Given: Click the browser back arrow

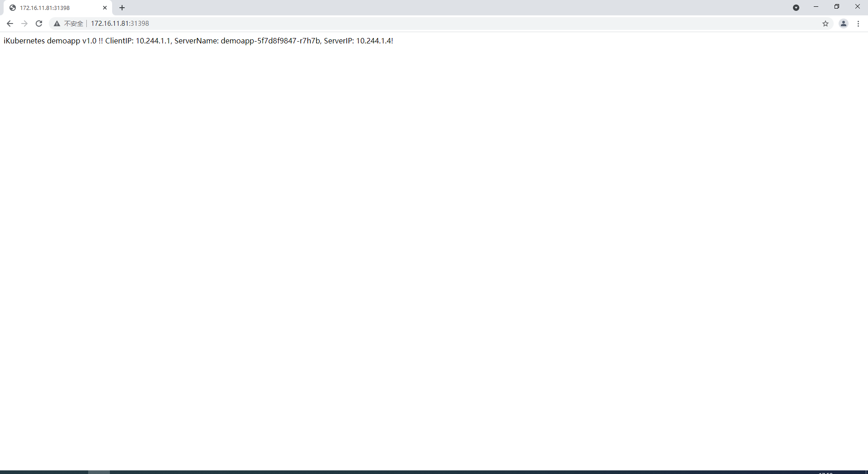Looking at the screenshot, I should pyautogui.click(x=10, y=24).
